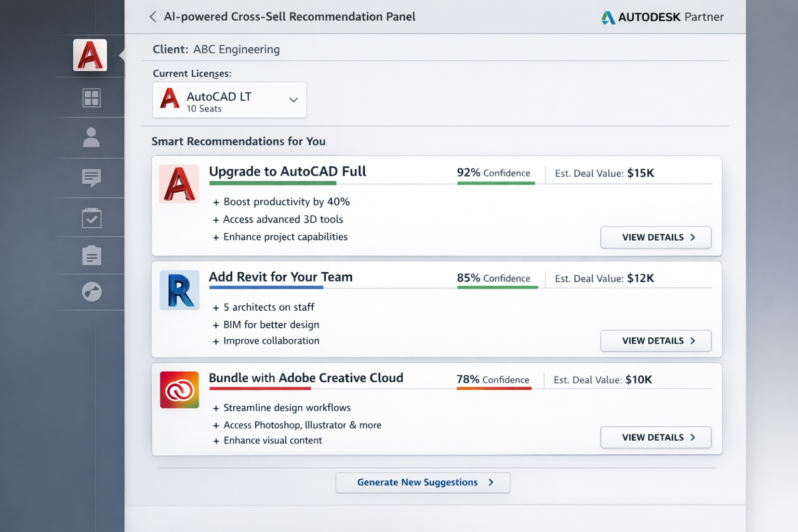Click the AutoCAD LT license icon

tap(170, 98)
